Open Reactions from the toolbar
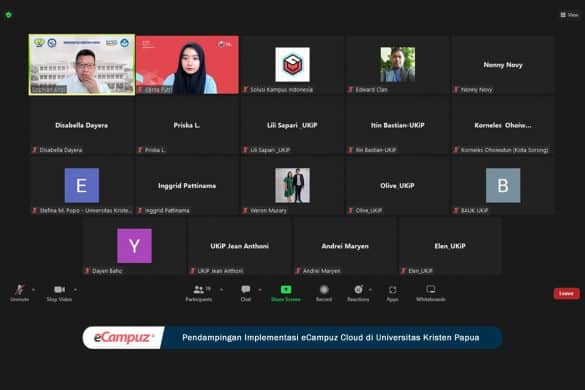Image resolution: width=585 pixels, height=390 pixels. 358,293
